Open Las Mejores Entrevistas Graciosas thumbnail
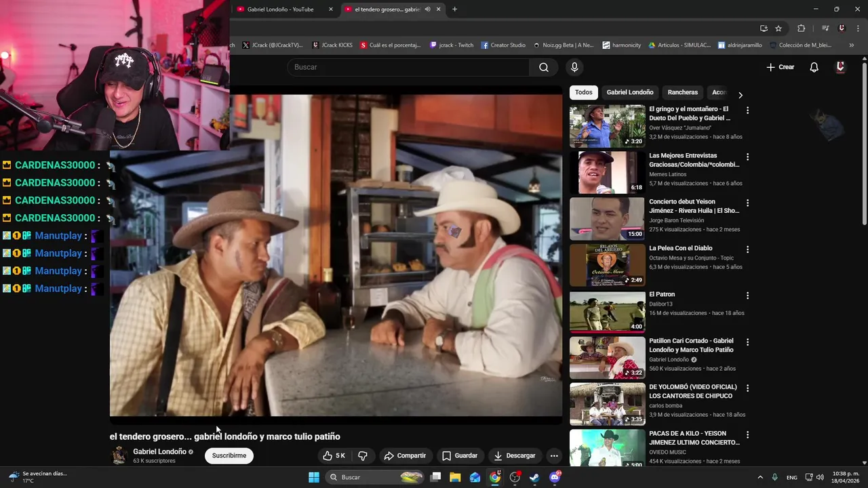This screenshot has width=868, height=488. pyautogui.click(x=607, y=172)
